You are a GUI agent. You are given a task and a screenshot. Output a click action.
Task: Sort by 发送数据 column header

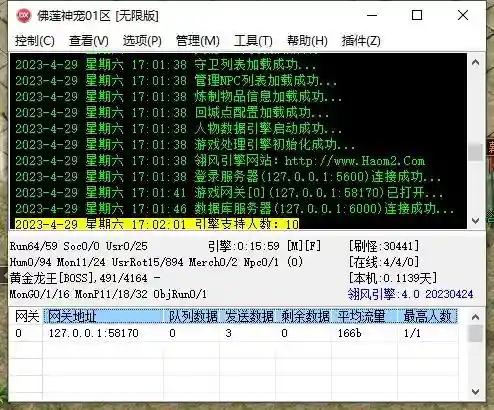tap(248, 316)
